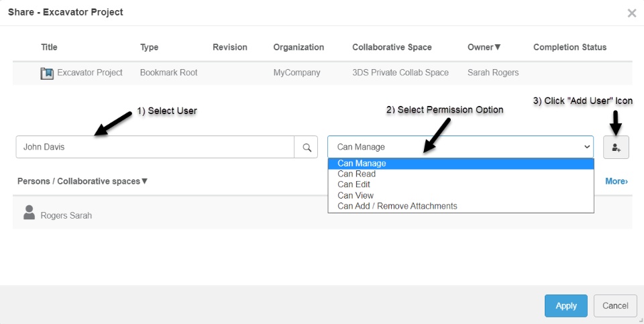Select Can View permission
Image resolution: width=644 pixels, height=324 pixels.
click(x=356, y=195)
